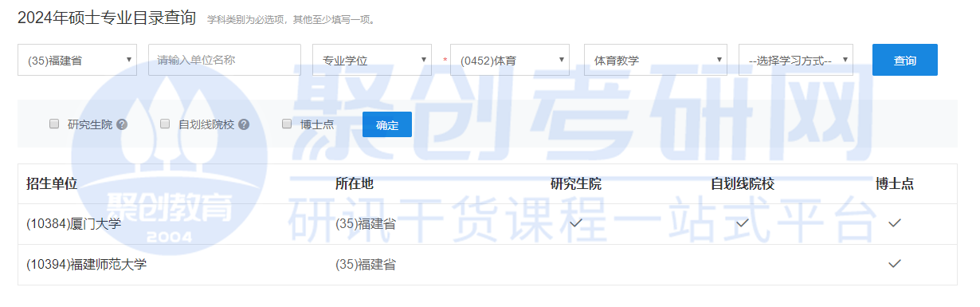
Task: Click 博士点 checkmark in 福建师范大学 row
Action: pos(895,263)
